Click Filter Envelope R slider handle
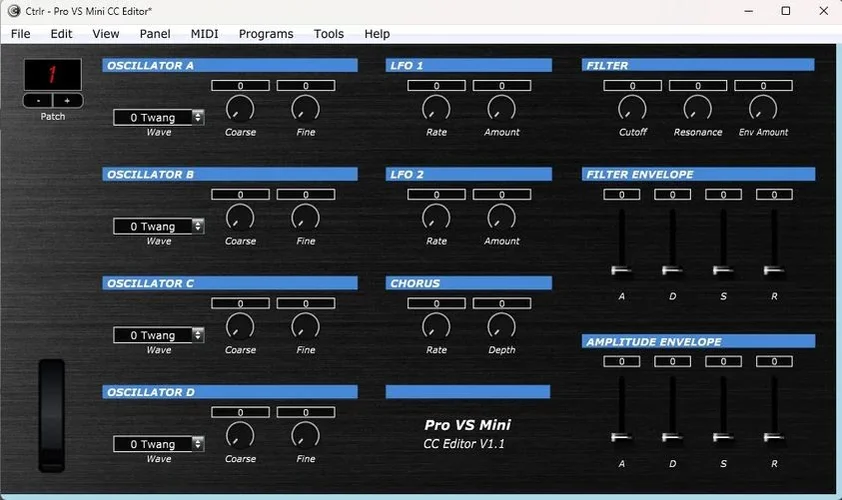Screen dimensions: 842x500 (x=774, y=270)
